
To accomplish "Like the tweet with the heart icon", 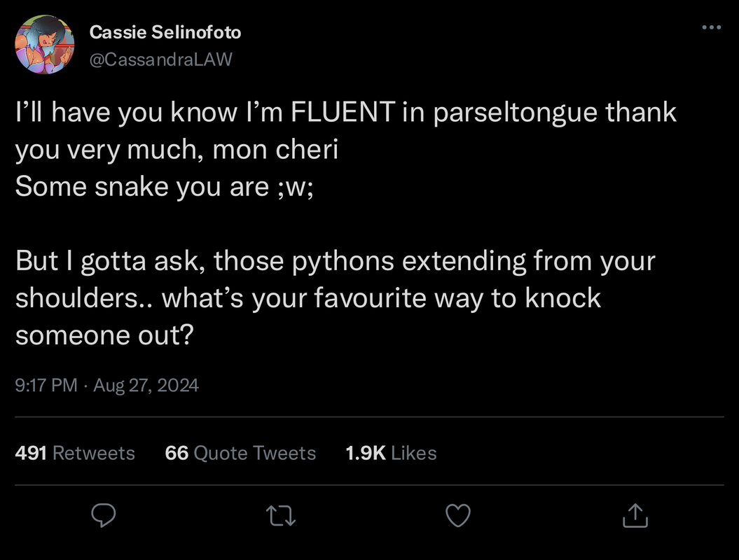I will point(458,517).
